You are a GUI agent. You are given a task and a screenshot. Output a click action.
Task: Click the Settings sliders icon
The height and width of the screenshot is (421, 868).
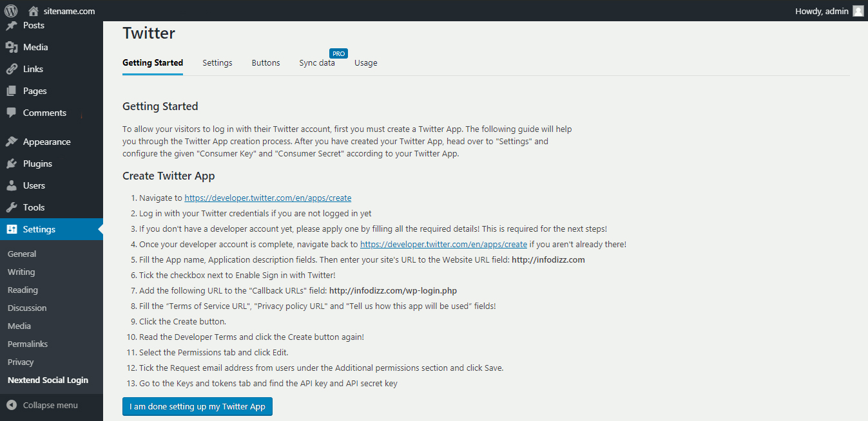11,229
